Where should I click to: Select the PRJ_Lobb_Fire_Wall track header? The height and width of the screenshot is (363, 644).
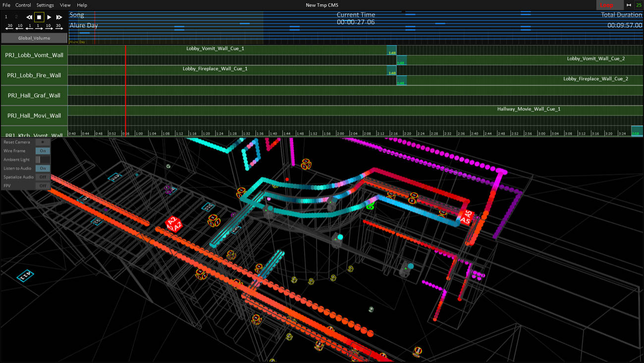34,75
